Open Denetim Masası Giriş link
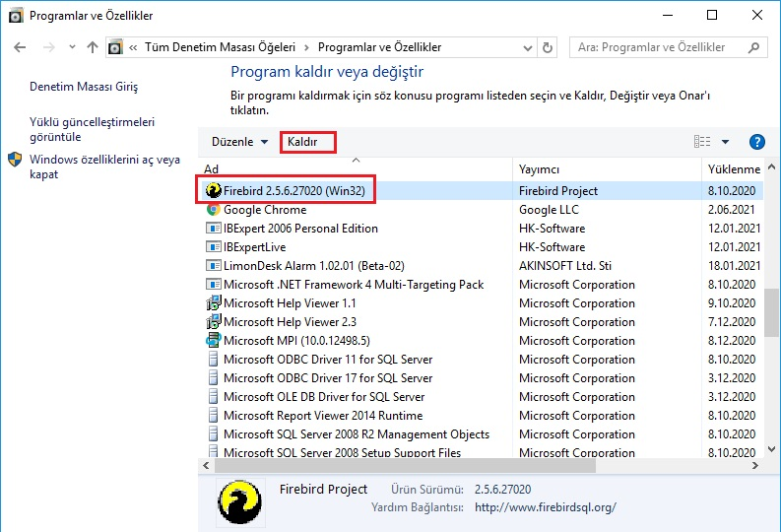 [x=84, y=87]
